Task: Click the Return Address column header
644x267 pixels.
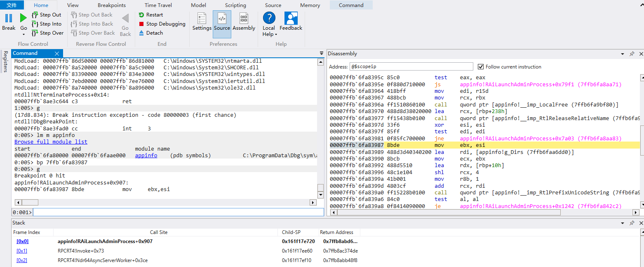Action: [336, 232]
